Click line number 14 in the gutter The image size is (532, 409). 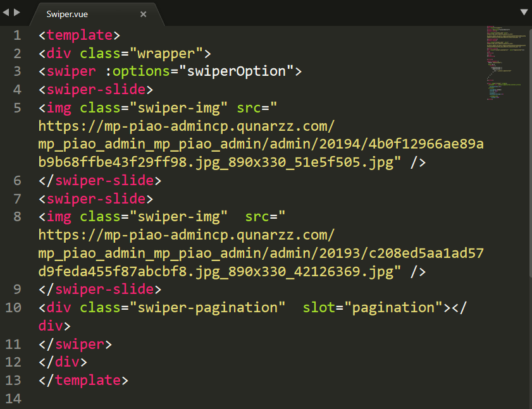click(13, 399)
